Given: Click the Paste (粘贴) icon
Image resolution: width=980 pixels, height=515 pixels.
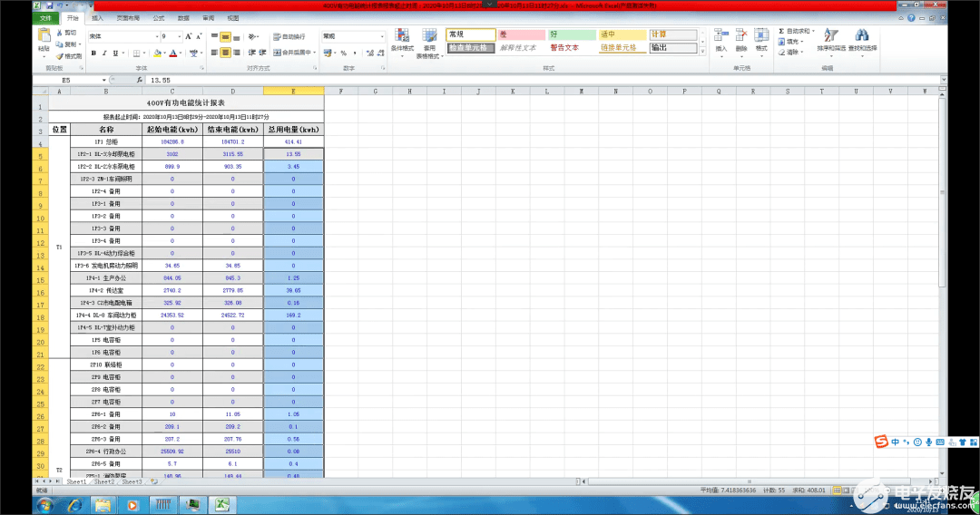Looking at the screenshot, I should [x=44, y=37].
